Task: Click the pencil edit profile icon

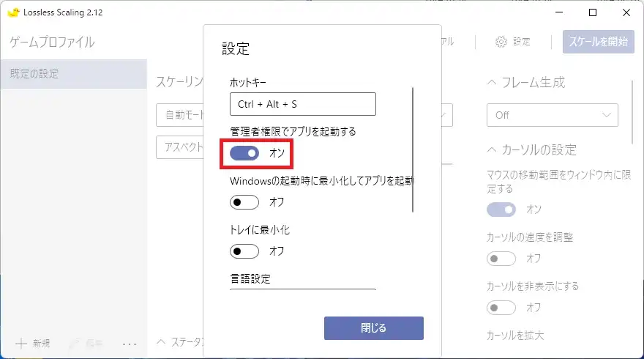Action: tap(75, 343)
